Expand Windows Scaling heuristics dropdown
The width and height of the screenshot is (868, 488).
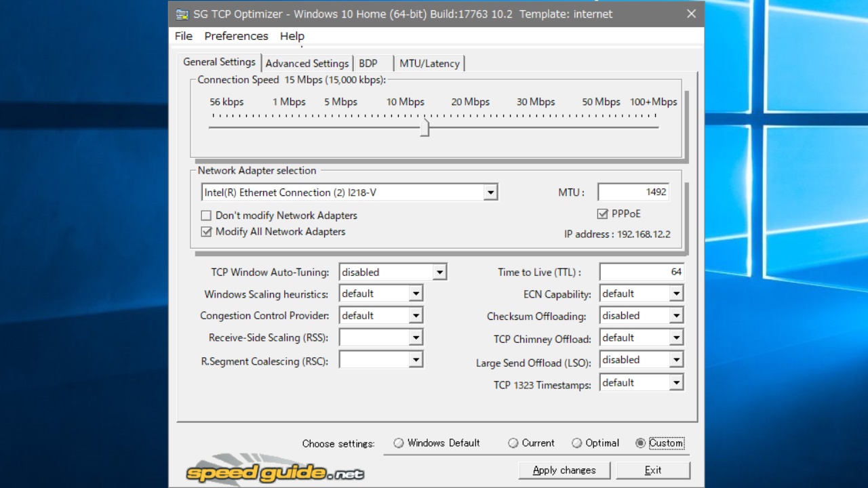(x=416, y=293)
